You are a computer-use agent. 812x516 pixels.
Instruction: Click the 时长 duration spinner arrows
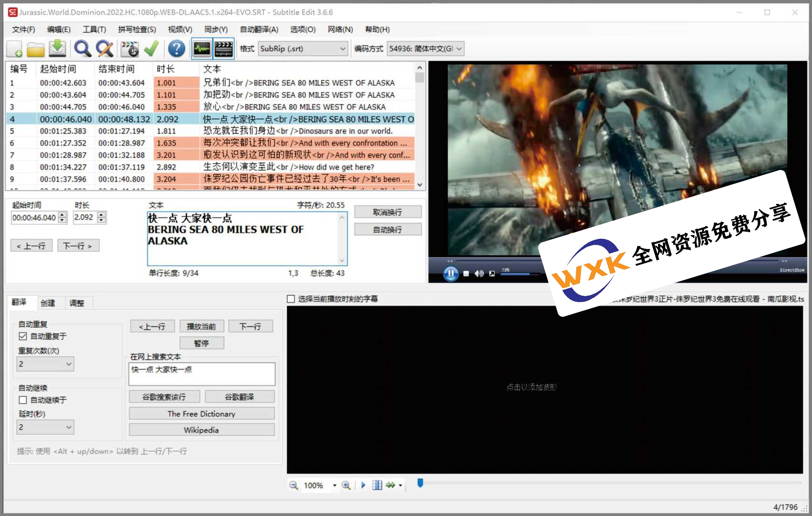pyautogui.click(x=101, y=217)
